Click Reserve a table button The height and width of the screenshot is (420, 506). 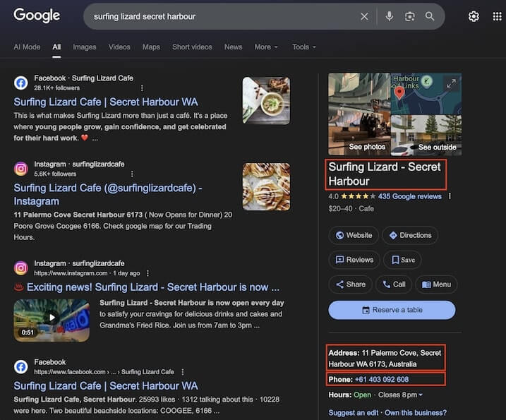[x=392, y=310]
